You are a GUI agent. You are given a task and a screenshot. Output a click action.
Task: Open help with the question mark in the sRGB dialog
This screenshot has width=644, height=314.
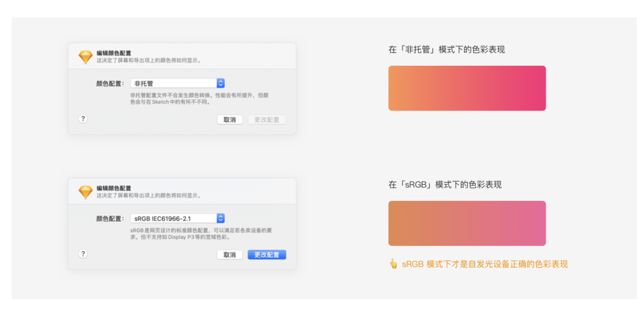83,254
